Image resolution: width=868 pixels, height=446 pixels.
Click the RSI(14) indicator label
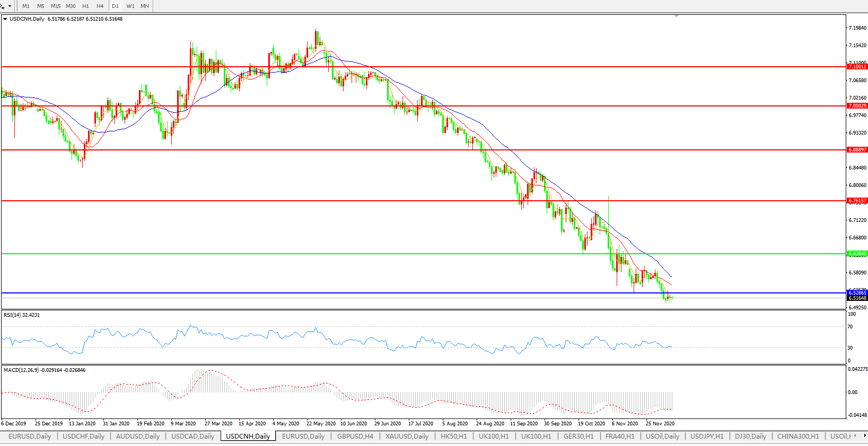[x=22, y=315]
